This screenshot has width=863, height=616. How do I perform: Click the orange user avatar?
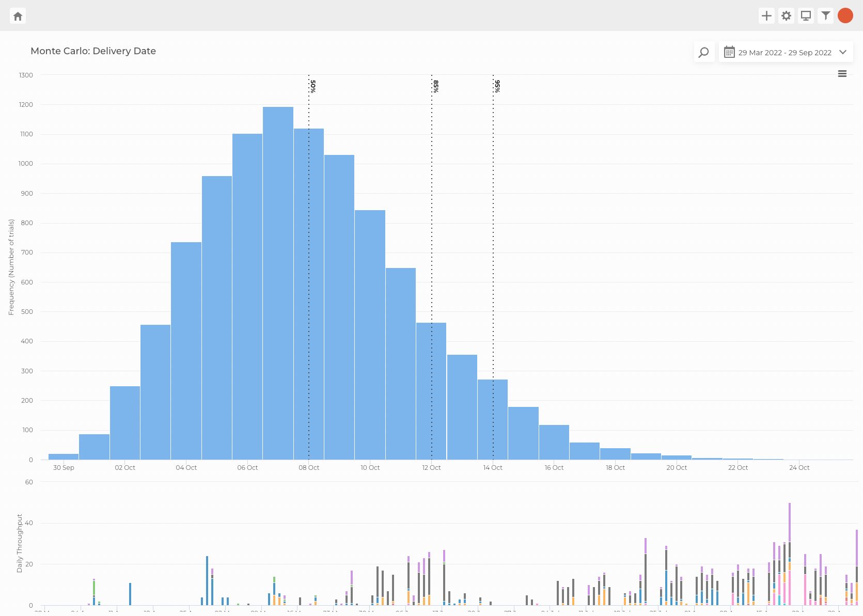click(845, 16)
